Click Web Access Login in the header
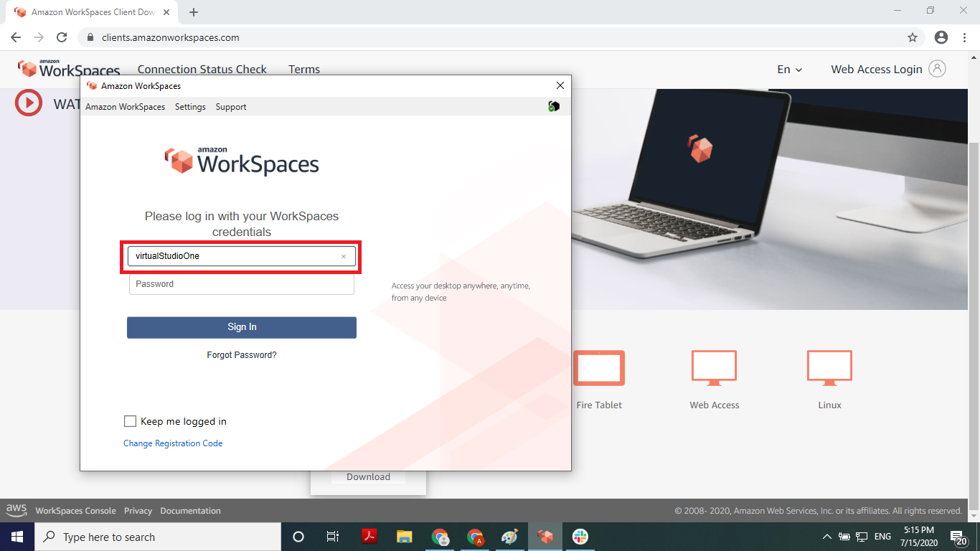Image resolution: width=980 pixels, height=551 pixels. tap(877, 70)
